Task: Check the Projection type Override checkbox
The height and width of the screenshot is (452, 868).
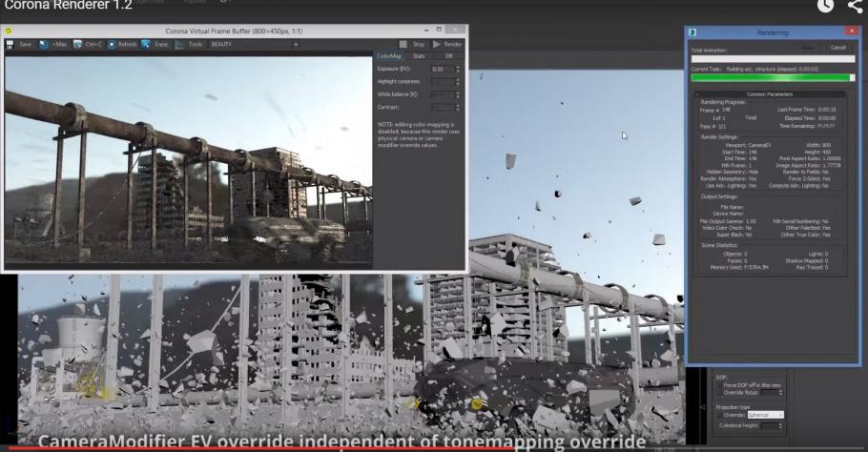Action: coord(719,415)
